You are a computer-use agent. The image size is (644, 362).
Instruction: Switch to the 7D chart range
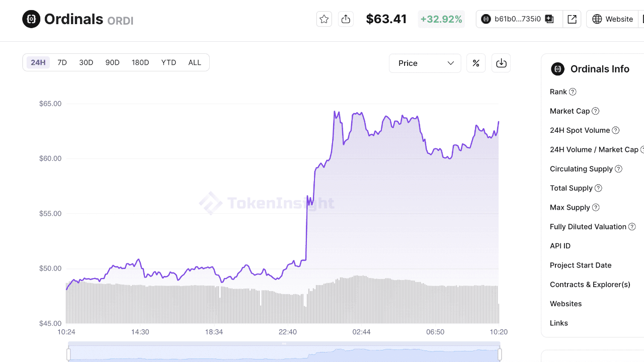coord(62,62)
